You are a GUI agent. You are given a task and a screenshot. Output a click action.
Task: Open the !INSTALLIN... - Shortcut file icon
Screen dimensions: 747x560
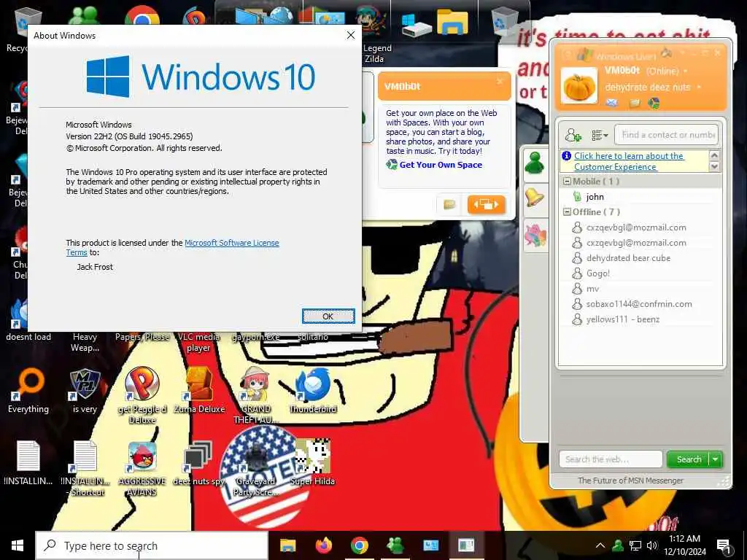click(x=86, y=469)
